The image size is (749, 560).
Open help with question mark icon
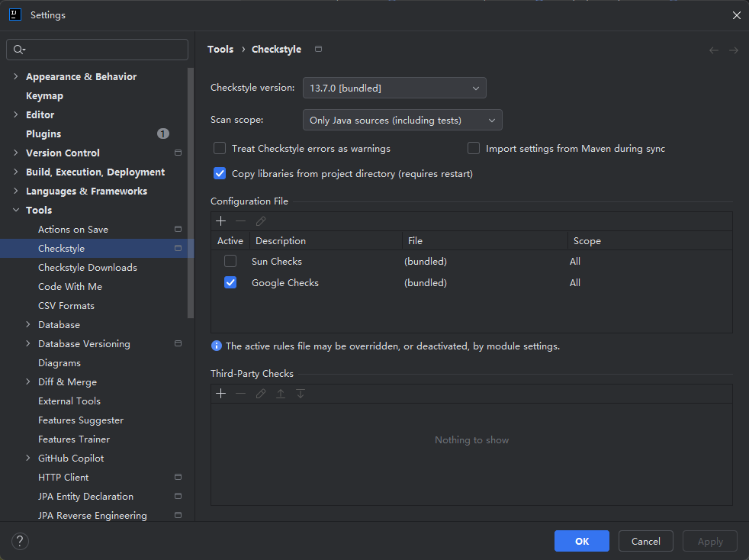20,541
